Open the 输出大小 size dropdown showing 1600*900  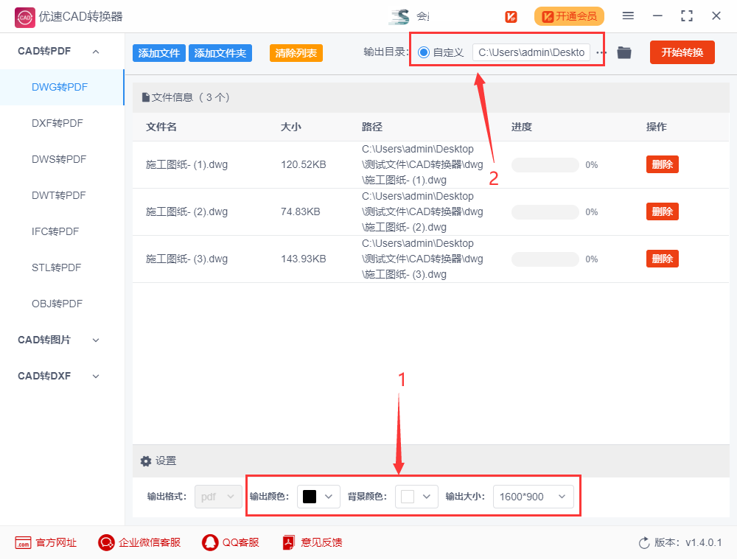(x=534, y=496)
